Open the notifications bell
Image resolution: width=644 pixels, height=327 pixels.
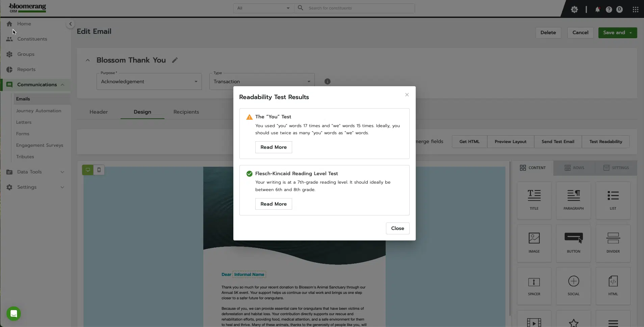(597, 9)
